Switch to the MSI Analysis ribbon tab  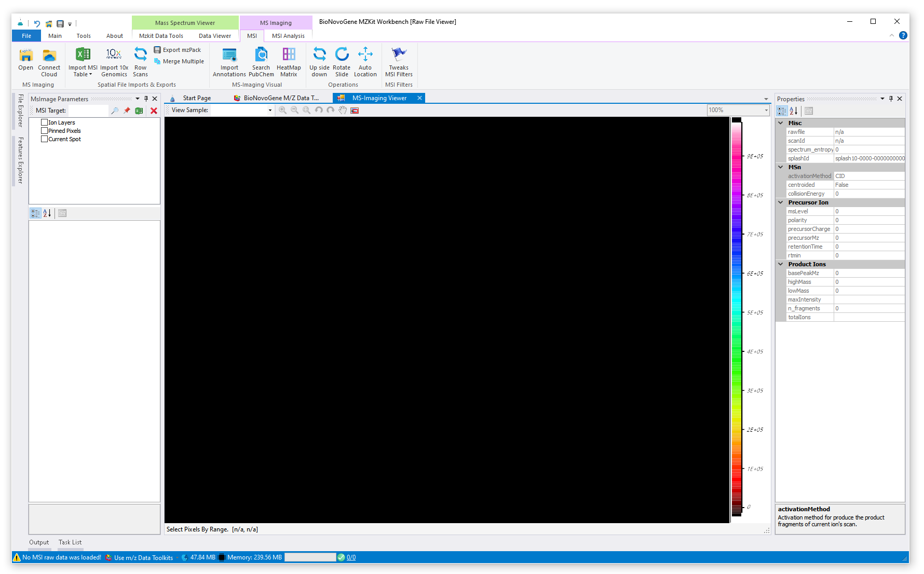[288, 36]
